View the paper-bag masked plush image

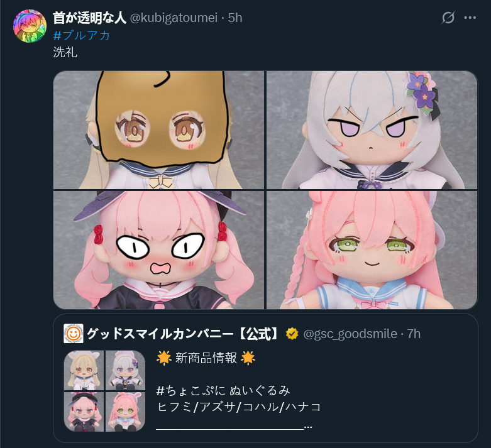159,130
